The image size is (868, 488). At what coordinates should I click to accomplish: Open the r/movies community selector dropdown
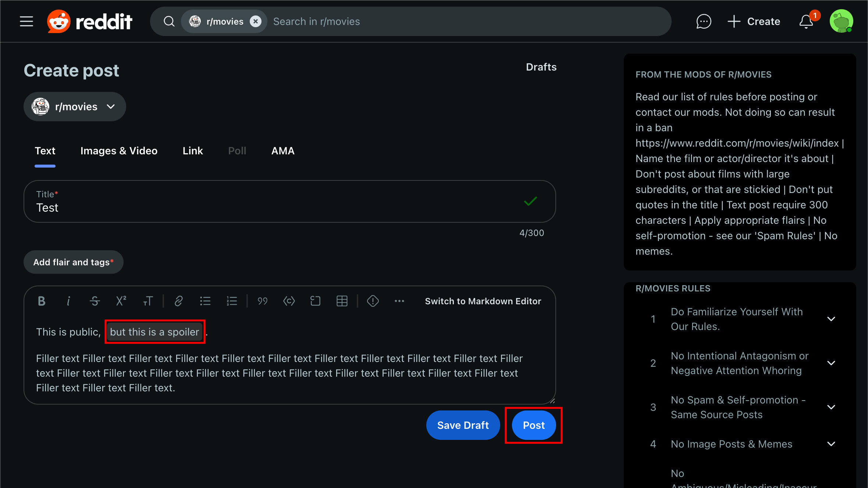coord(75,107)
